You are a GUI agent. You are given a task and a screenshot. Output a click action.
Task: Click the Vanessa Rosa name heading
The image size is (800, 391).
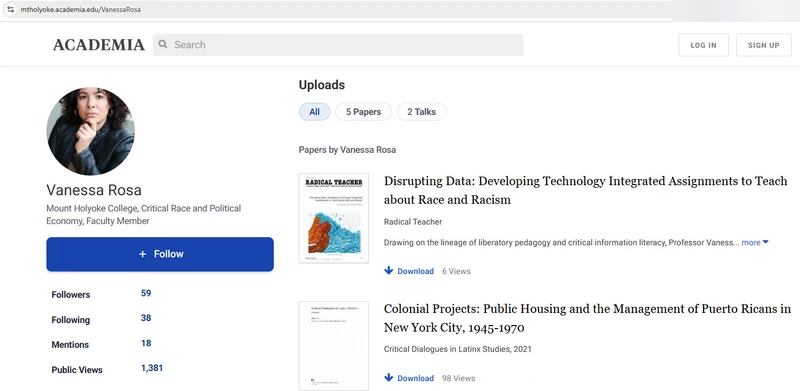coord(94,190)
